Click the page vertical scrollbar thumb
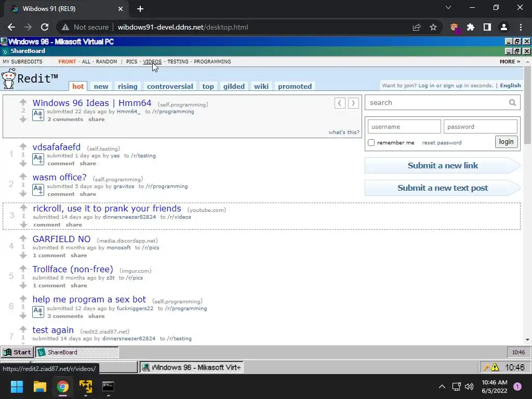The width and height of the screenshot is (532, 399). pos(527,105)
